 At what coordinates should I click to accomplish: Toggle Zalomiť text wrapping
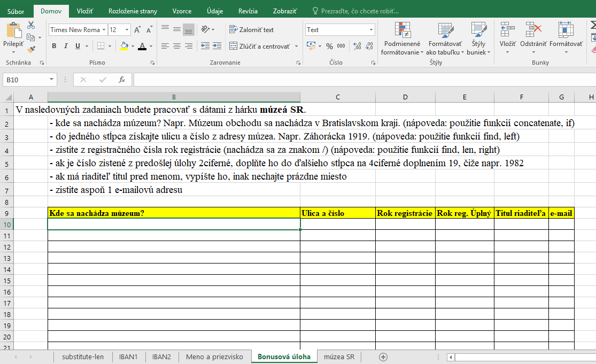tap(251, 30)
